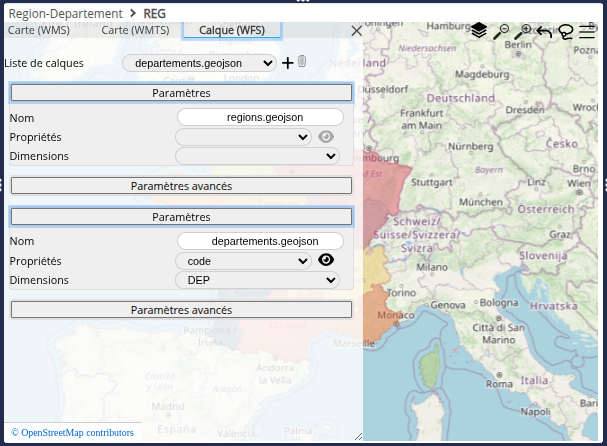This screenshot has width=607, height=446.
Task: Open Propriétés dropdown showing code
Action: click(243, 261)
